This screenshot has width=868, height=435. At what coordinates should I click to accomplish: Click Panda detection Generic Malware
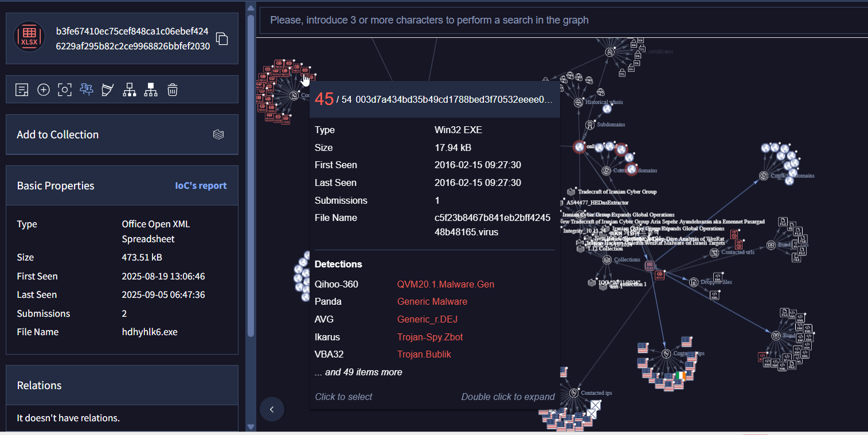[432, 301]
